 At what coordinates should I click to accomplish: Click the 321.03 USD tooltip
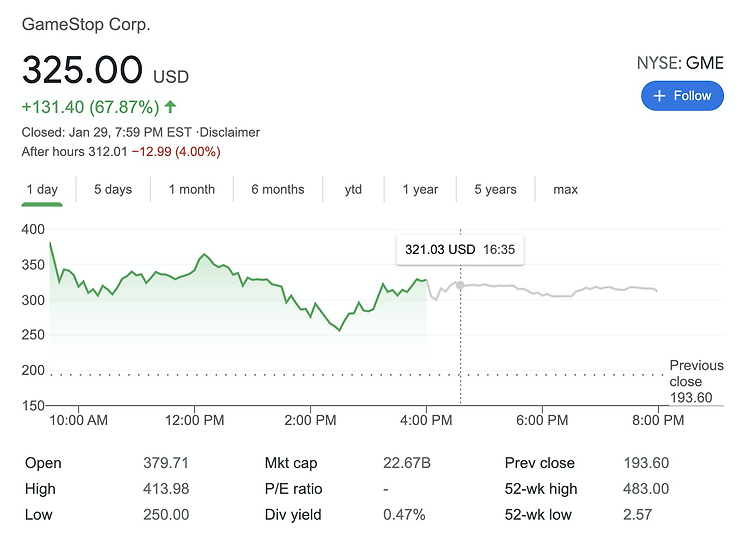[460, 250]
